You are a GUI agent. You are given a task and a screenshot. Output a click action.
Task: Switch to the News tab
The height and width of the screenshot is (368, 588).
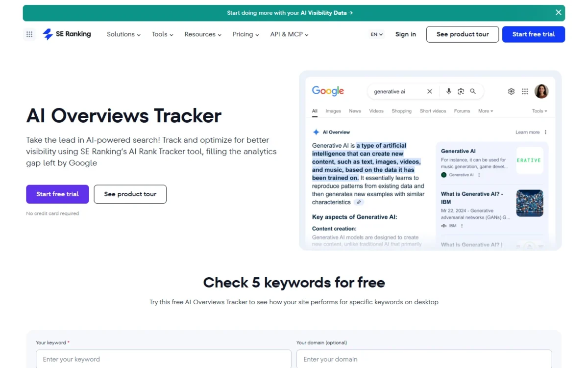tap(355, 111)
